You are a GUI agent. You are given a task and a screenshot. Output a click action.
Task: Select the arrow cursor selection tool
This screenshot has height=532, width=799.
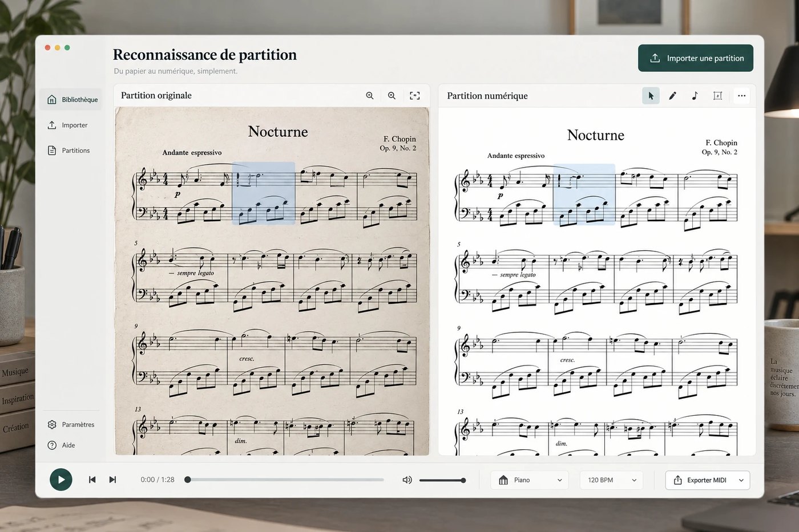point(651,96)
